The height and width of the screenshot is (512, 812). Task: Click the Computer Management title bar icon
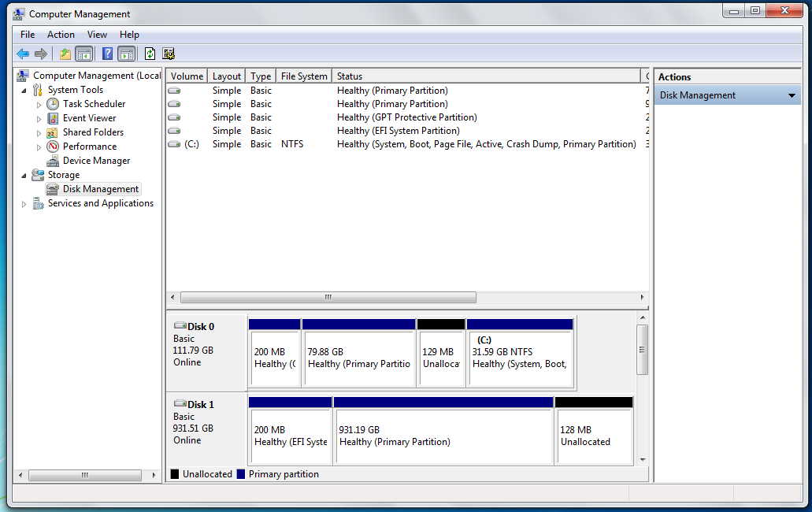(18, 14)
